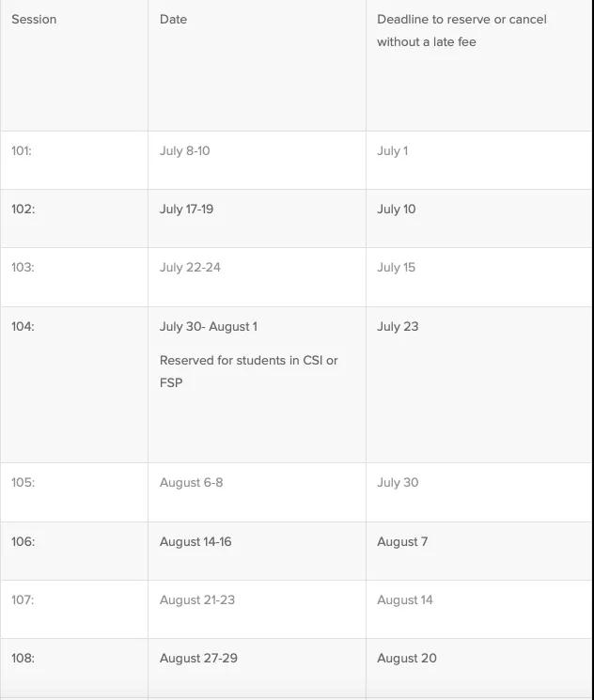Select the July 22-24 date cell
Image resolution: width=594 pixels, height=700 pixels.
[x=190, y=268]
